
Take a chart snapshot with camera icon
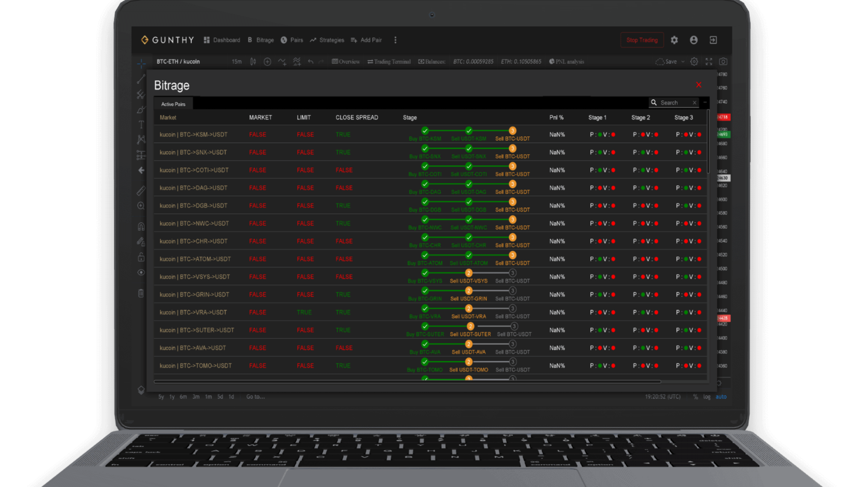tap(723, 62)
